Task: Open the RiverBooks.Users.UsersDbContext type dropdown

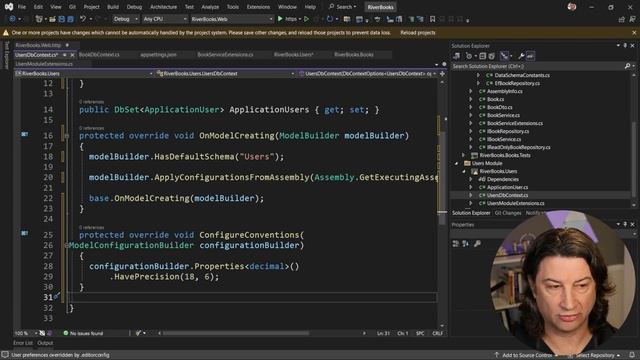Action: click(x=225, y=73)
